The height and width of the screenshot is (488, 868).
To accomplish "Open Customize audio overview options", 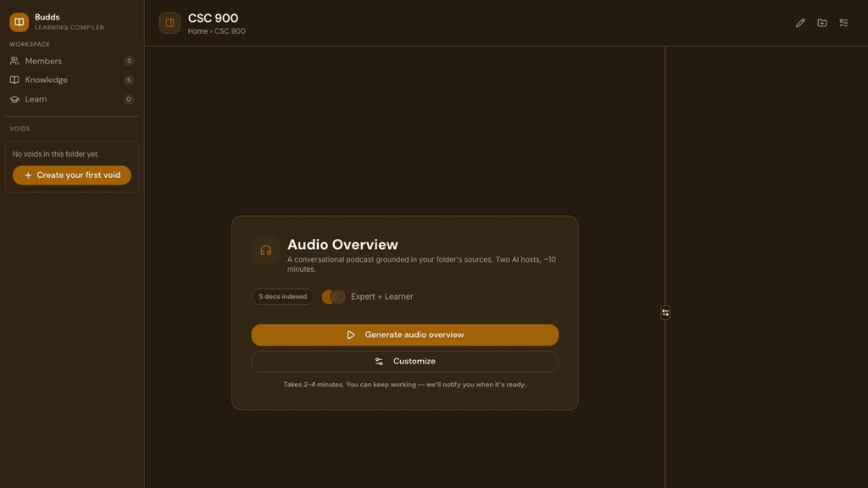I will [x=404, y=361].
